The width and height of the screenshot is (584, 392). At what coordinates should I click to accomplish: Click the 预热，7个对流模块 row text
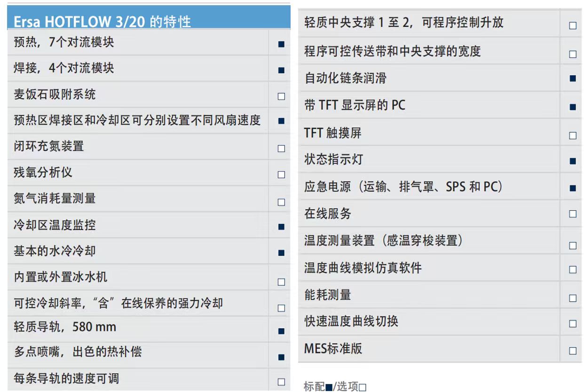(x=64, y=42)
